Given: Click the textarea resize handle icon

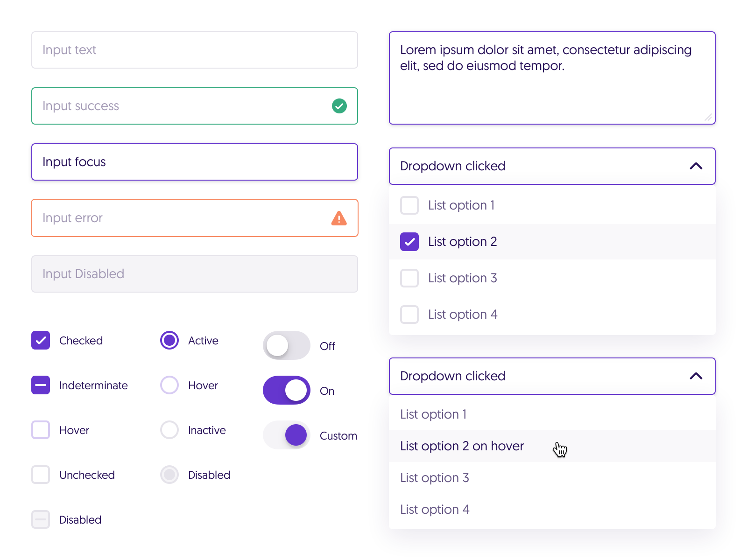Looking at the screenshot, I should 708,118.
